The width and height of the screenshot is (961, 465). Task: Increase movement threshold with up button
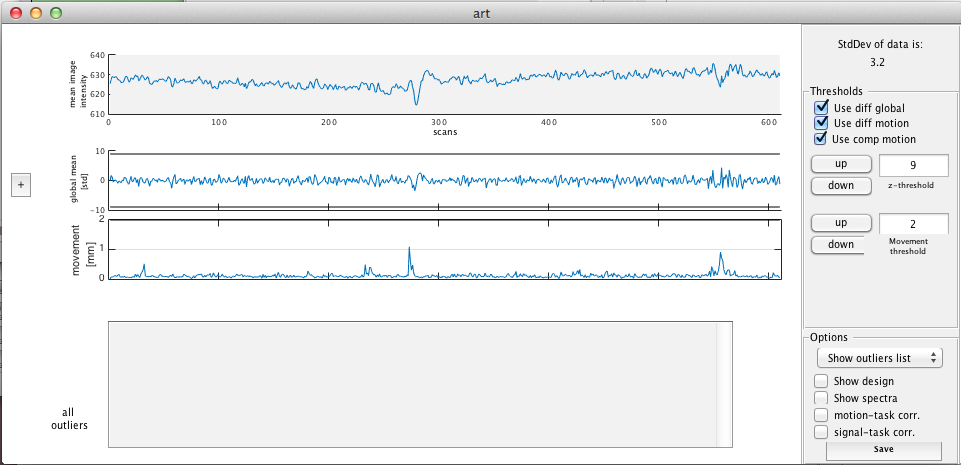click(841, 222)
